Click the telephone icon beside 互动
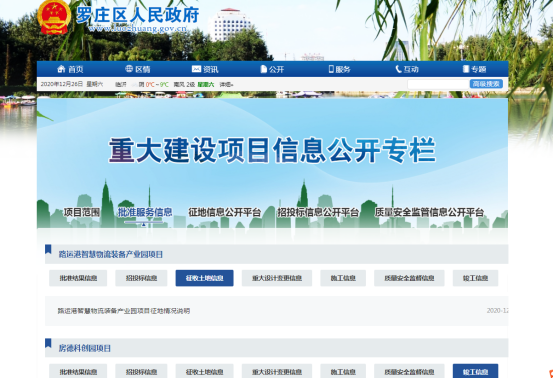554x378 pixels. pyautogui.click(x=398, y=69)
